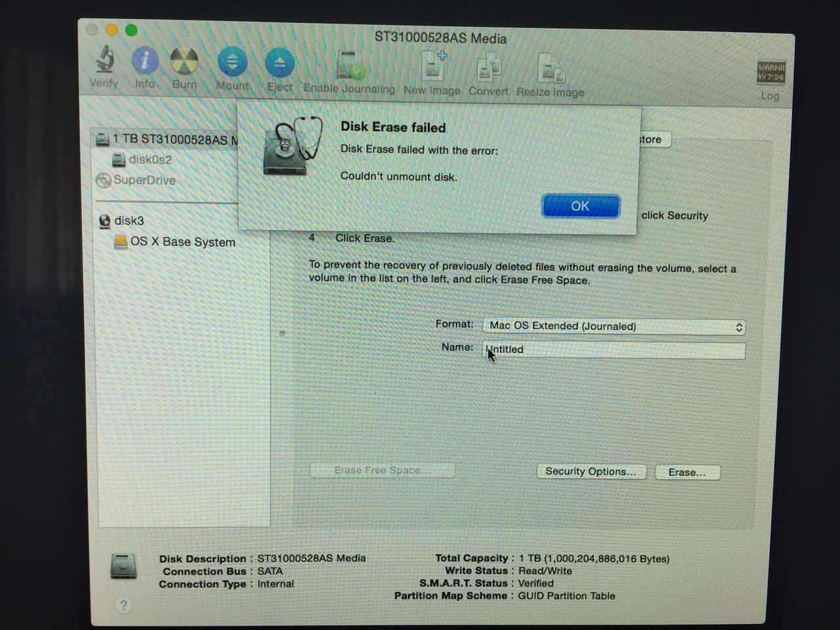Open Security Options...

point(591,472)
